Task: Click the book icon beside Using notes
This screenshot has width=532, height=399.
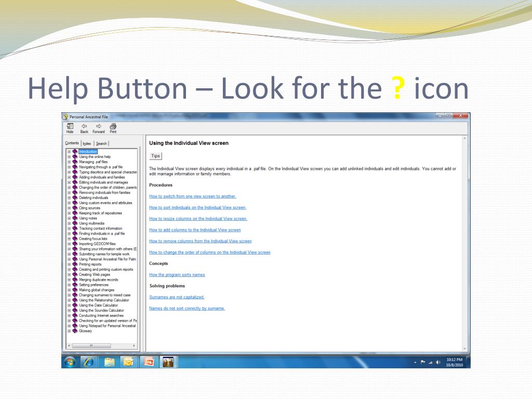Action: click(75, 218)
